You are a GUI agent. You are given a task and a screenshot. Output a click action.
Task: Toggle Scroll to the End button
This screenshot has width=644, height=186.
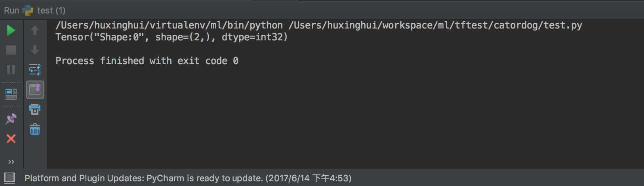pos(35,89)
